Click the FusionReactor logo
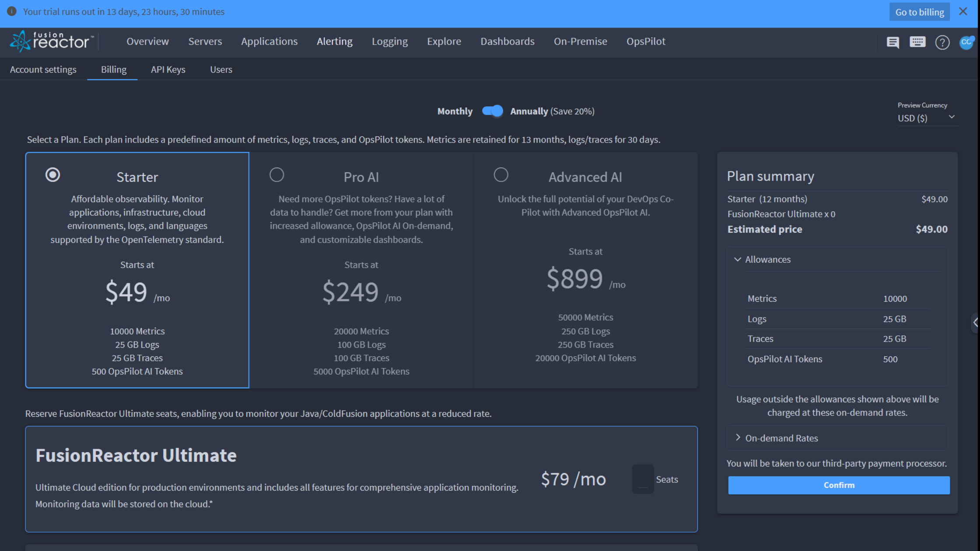980x551 pixels. pos(52,42)
